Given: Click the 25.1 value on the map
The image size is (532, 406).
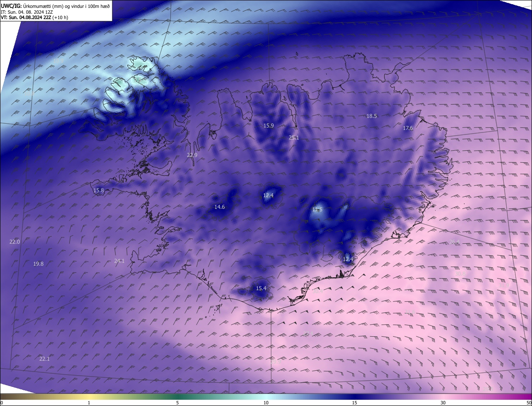Looking at the screenshot, I should point(294,137).
